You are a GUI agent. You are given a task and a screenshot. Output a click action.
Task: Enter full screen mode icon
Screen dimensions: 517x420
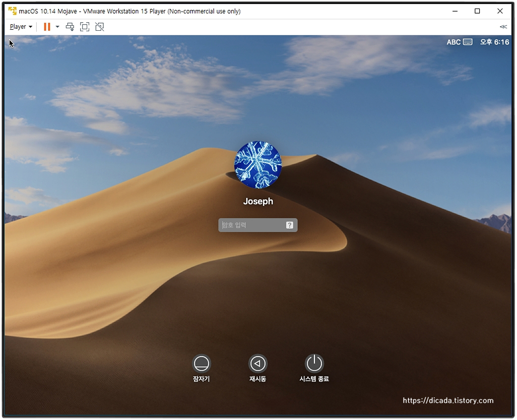pyautogui.click(x=85, y=27)
